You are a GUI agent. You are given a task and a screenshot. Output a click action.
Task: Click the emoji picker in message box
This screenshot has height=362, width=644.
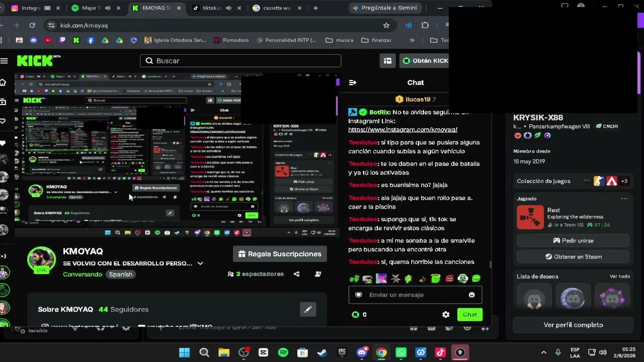[471, 295]
